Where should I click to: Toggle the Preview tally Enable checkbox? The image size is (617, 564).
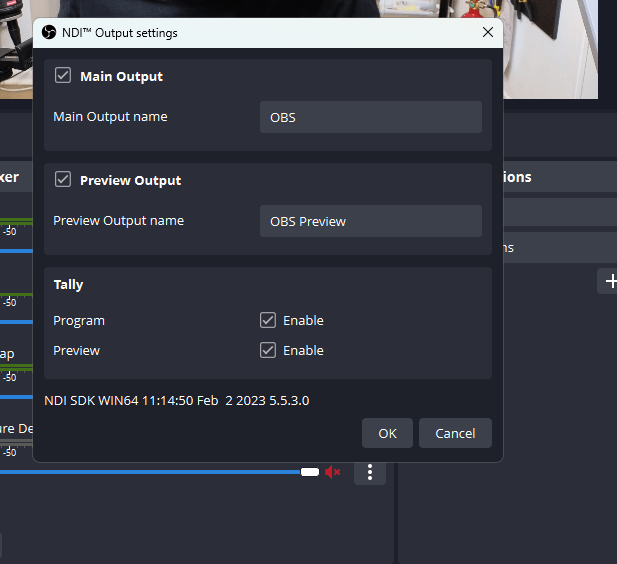[268, 350]
